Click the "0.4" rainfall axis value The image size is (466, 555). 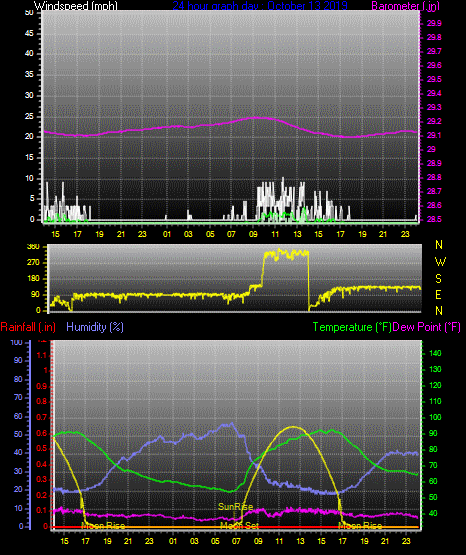(42, 464)
